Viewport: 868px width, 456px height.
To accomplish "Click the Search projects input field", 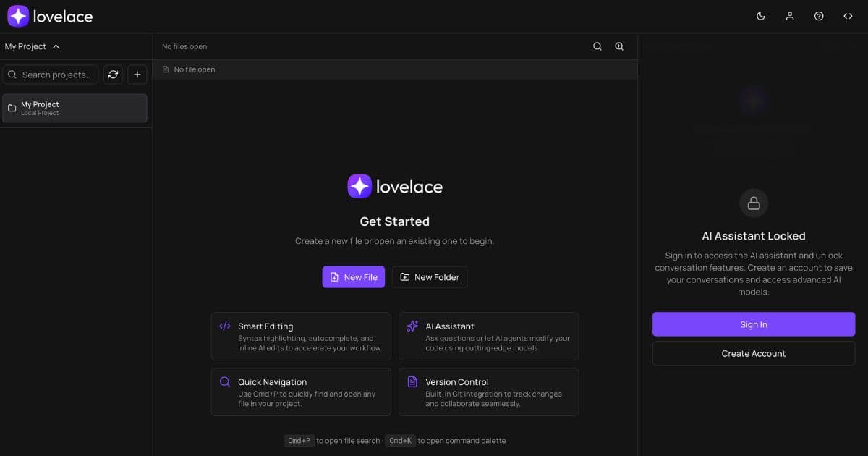I will 55,75.
